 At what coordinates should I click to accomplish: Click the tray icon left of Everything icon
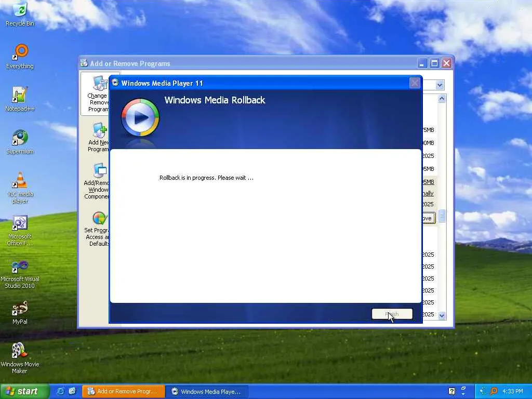[x=483, y=391]
